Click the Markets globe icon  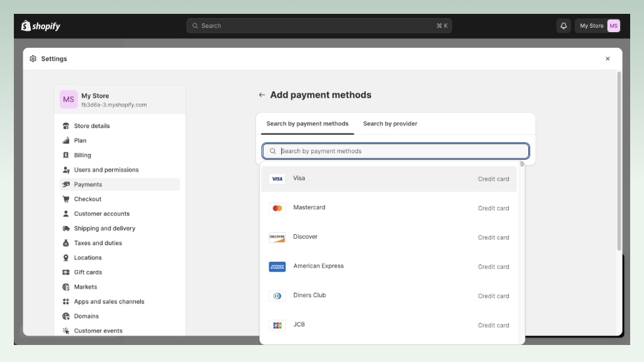65,286
